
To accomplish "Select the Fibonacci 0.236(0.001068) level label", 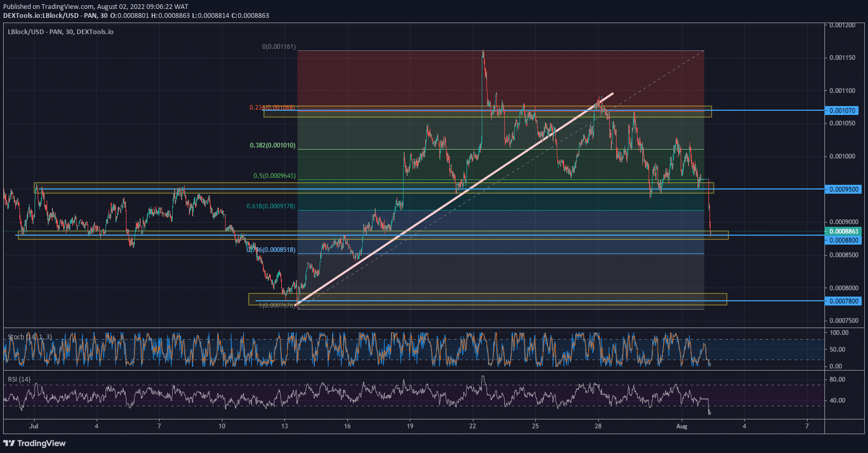I will pyautogui.click(x=272, y=108).
